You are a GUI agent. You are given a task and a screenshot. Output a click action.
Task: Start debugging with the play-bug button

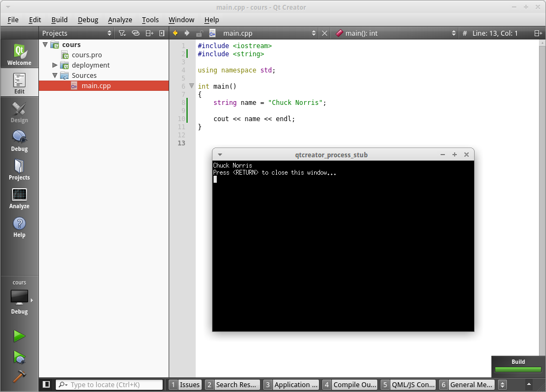coord(19,357)
